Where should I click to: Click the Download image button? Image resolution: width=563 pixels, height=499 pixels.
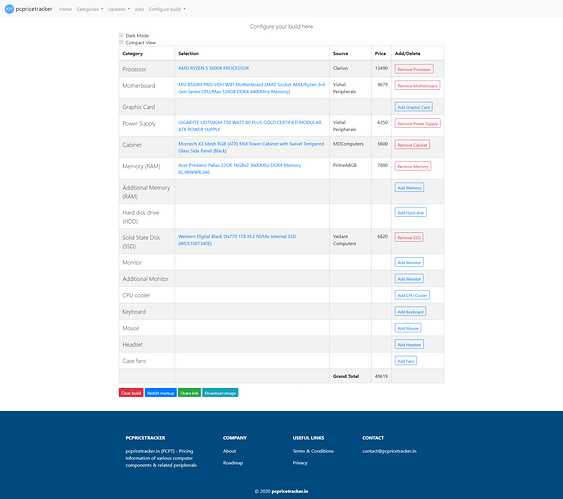pos(220,393)
